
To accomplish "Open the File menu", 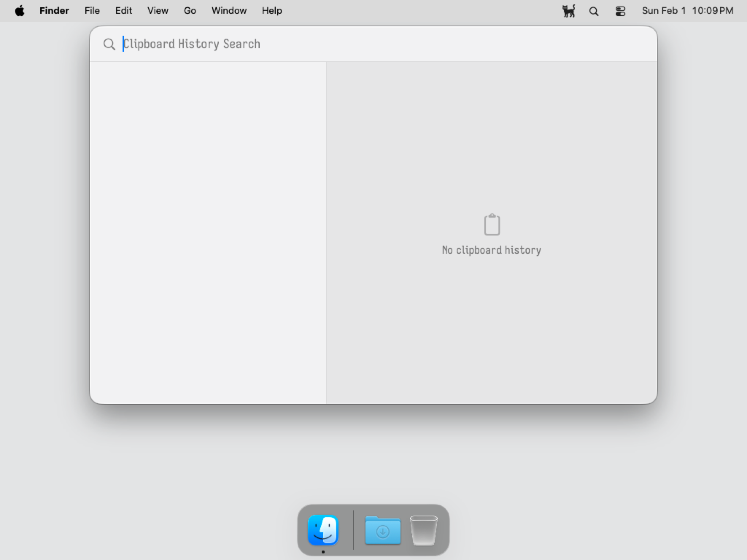I will [x=92, y=11].
